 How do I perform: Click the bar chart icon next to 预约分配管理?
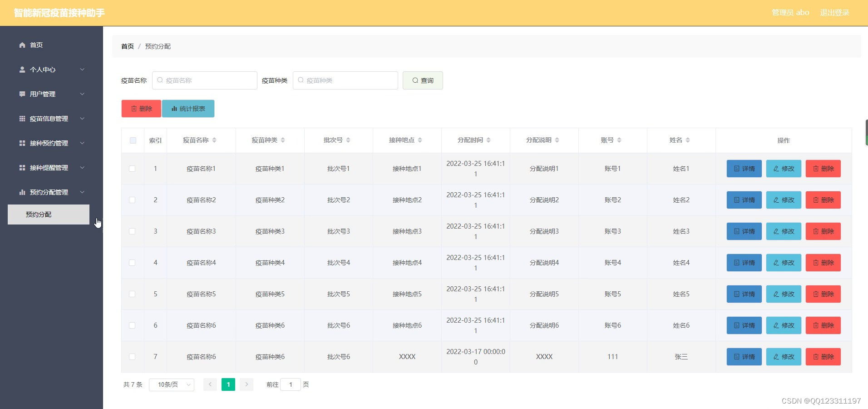(x=22, y=192)
